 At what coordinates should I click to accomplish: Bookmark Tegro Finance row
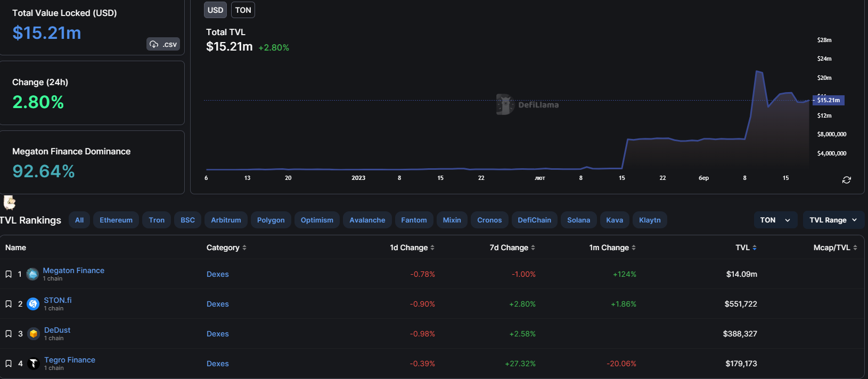(x=9, y=364)
